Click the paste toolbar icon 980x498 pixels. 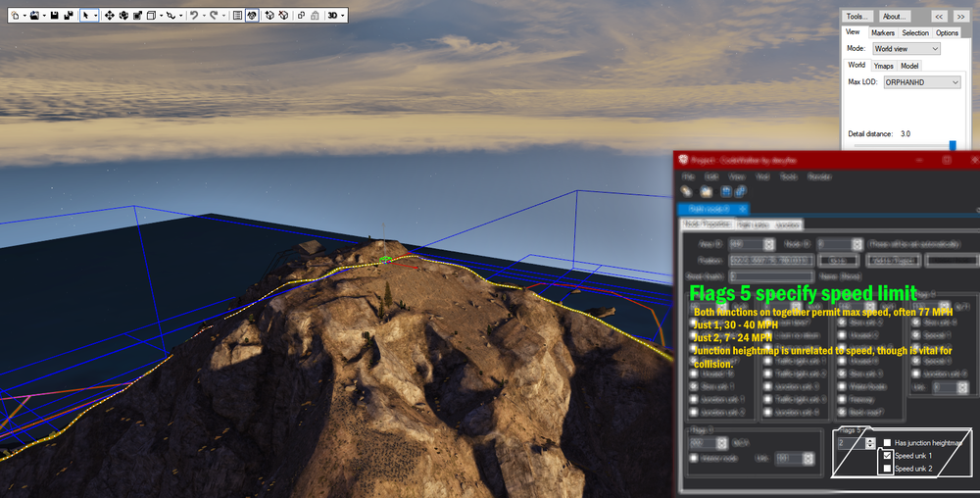pos(315,16)
